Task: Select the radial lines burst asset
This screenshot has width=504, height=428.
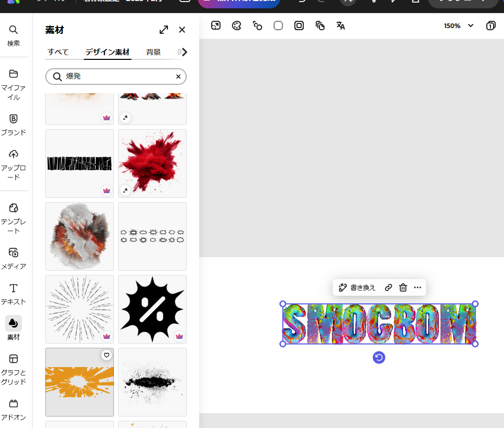Action: click(80, 309)
